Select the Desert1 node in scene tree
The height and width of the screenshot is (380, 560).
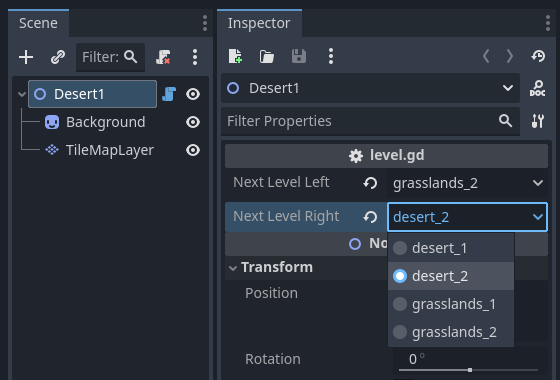(x=92, y=94)
